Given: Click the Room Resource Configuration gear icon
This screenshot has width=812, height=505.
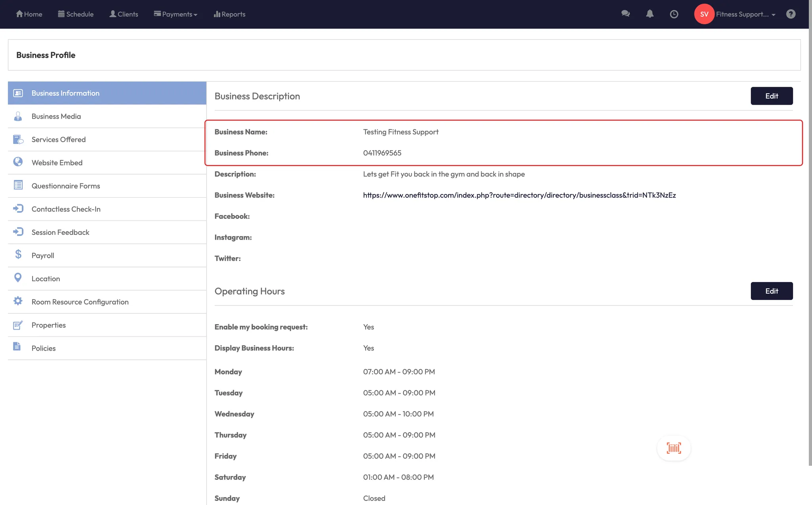Looking at the screenshot, I should (x=18, y=301).
